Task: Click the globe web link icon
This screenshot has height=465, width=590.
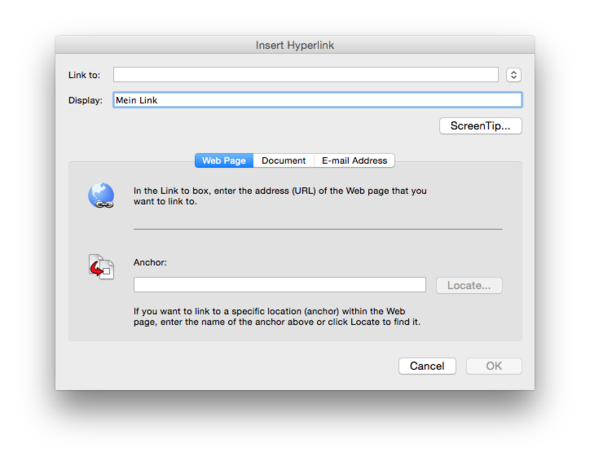Action: pos(101,195)
